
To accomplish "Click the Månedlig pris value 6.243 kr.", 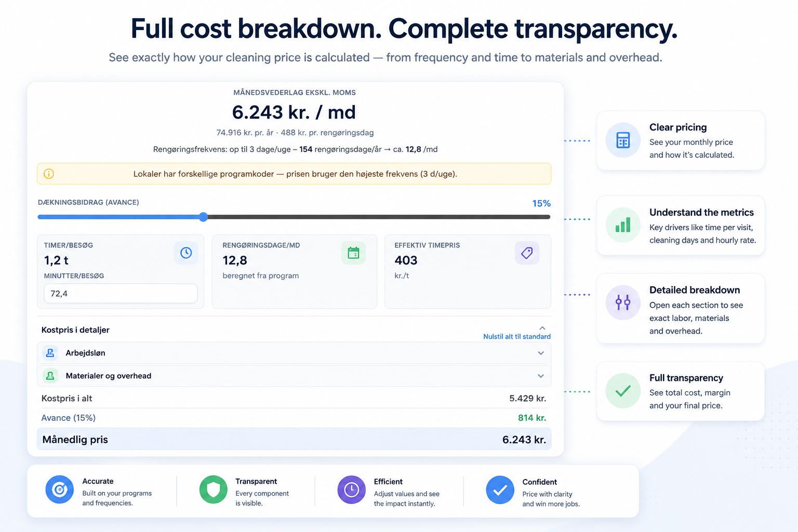I will click(x=524, y=440).
